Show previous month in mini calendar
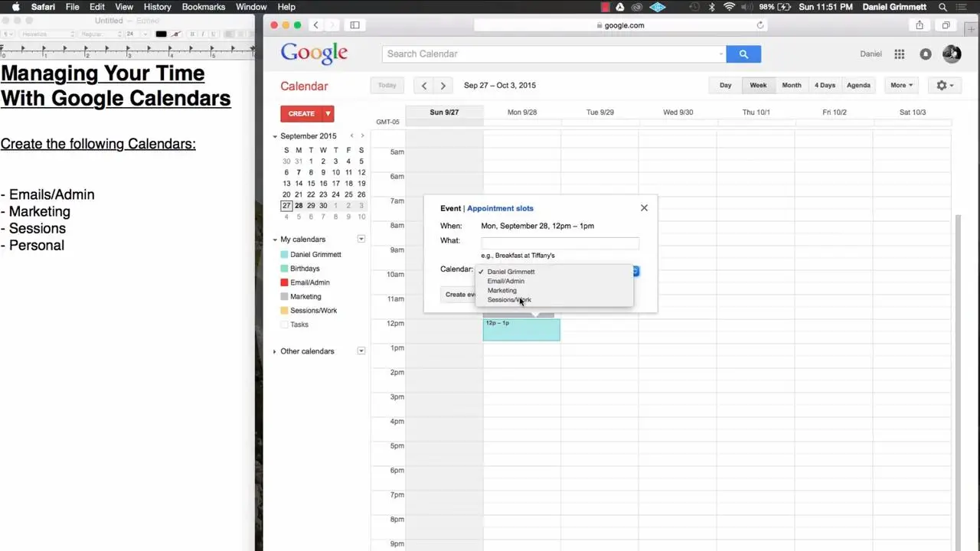 pos(351,136)
